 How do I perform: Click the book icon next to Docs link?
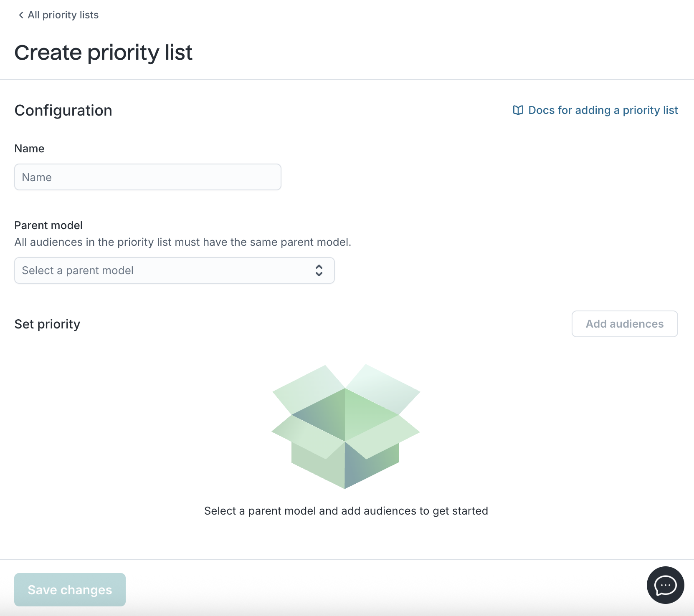[518, 110]
